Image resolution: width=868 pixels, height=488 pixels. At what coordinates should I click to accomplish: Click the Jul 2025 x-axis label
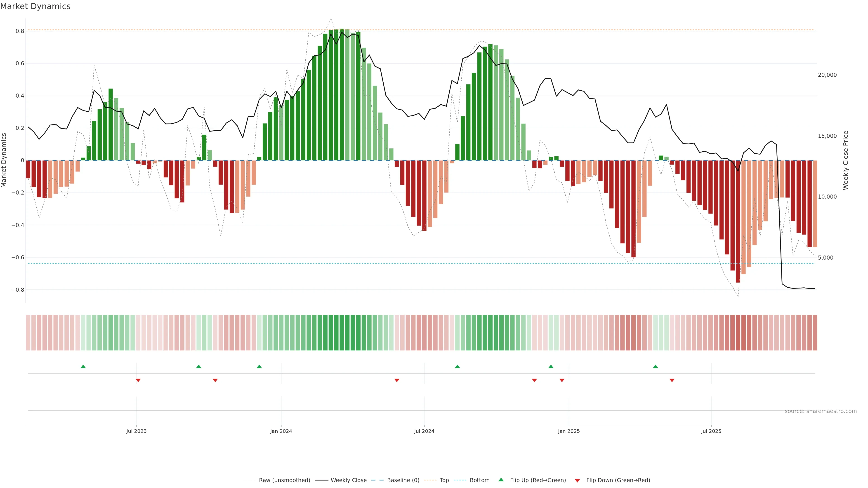click(711, 431)
